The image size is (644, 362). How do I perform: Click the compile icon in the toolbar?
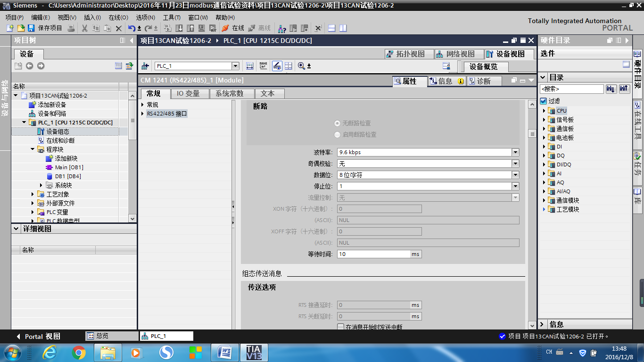pyautogui.click(x=168, y=28)
